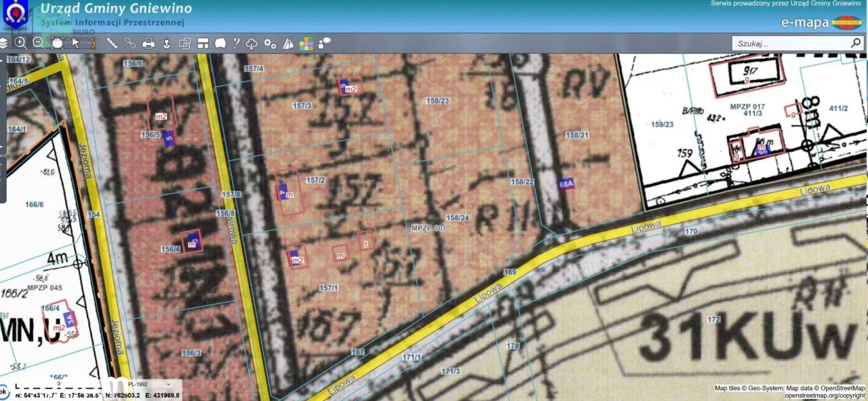868x401 pixels.
Task: Select the ruler measurement tool
Action: coord(112,43)
